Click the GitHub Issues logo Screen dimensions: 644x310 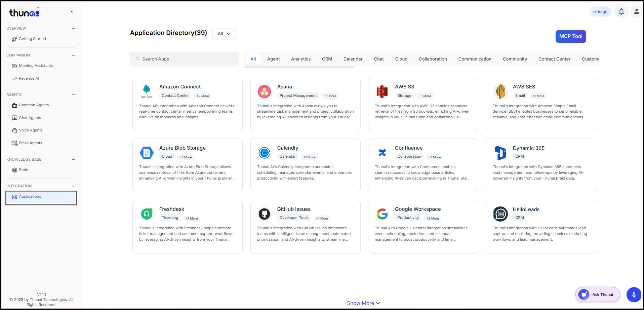[x=264, y=214]
